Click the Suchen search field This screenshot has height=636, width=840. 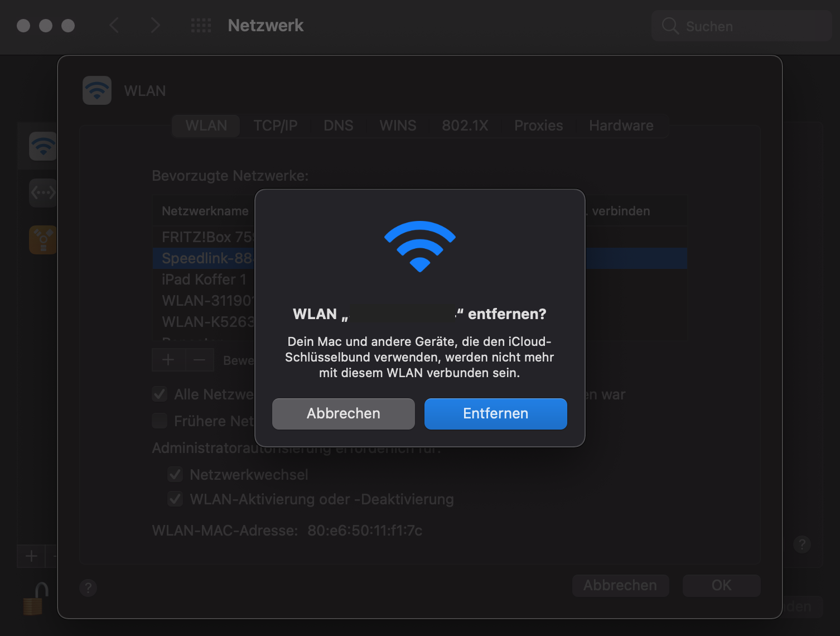(x=742, y=26)
